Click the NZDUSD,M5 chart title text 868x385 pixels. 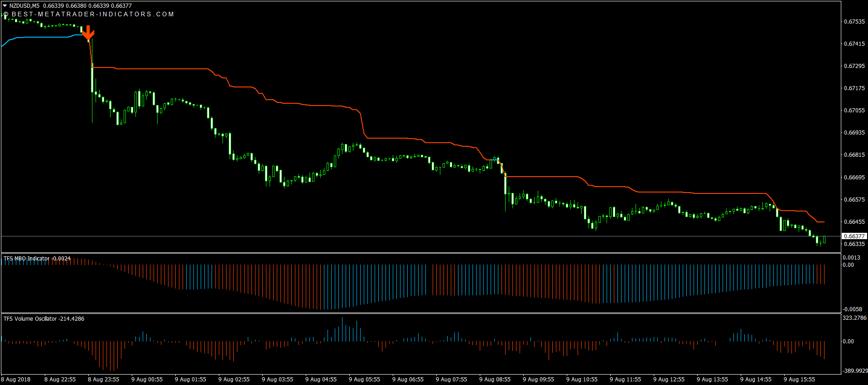click(x=24, y=6)
